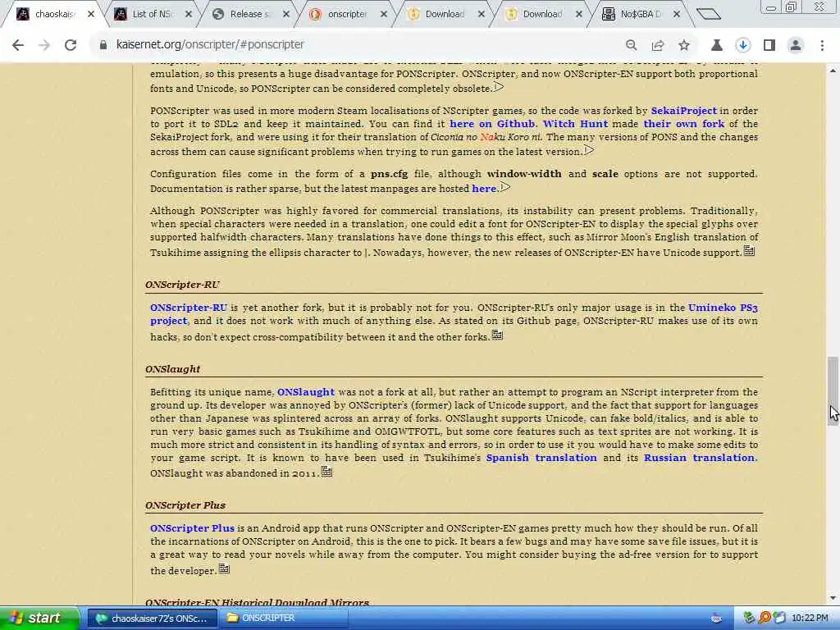Toggle the browser side panel

tap(769, 45)
